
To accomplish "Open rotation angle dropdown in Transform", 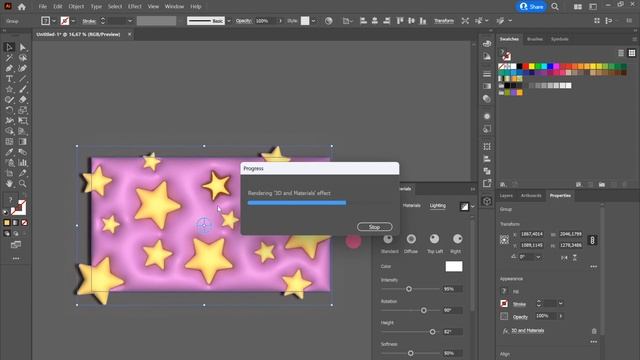I will [x=538, y=257].
